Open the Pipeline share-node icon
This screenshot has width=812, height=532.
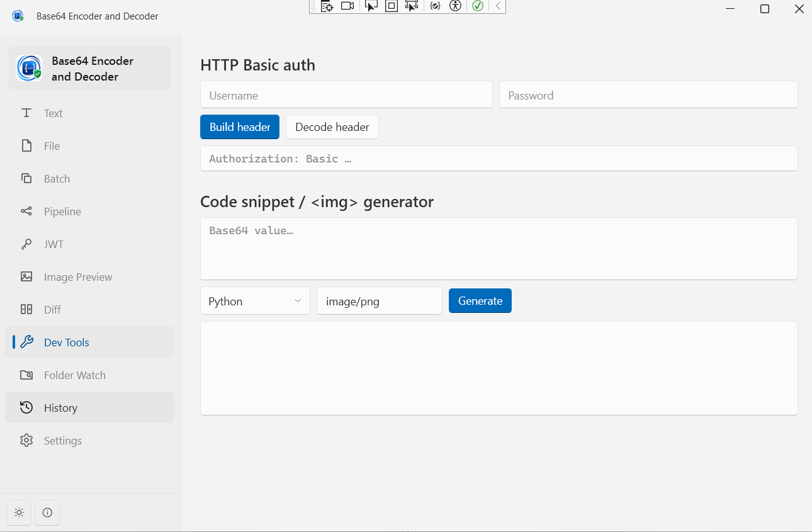pos(26,212)
